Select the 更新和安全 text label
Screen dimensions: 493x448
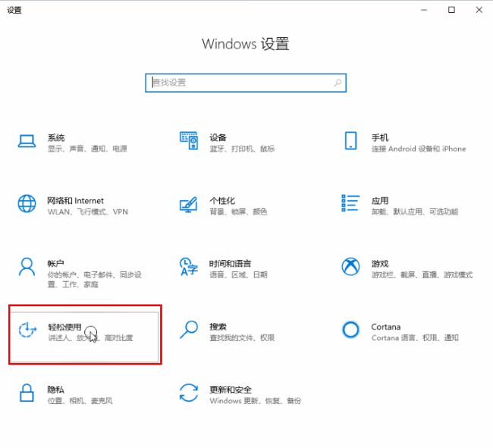231,390
